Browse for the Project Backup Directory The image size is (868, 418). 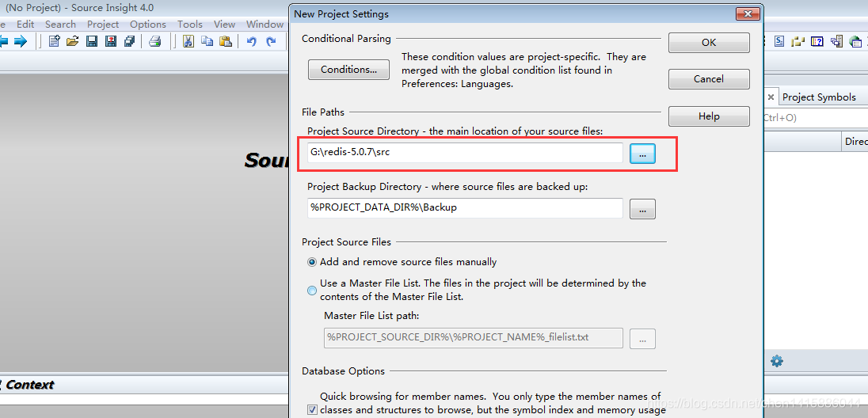point(643,209)
